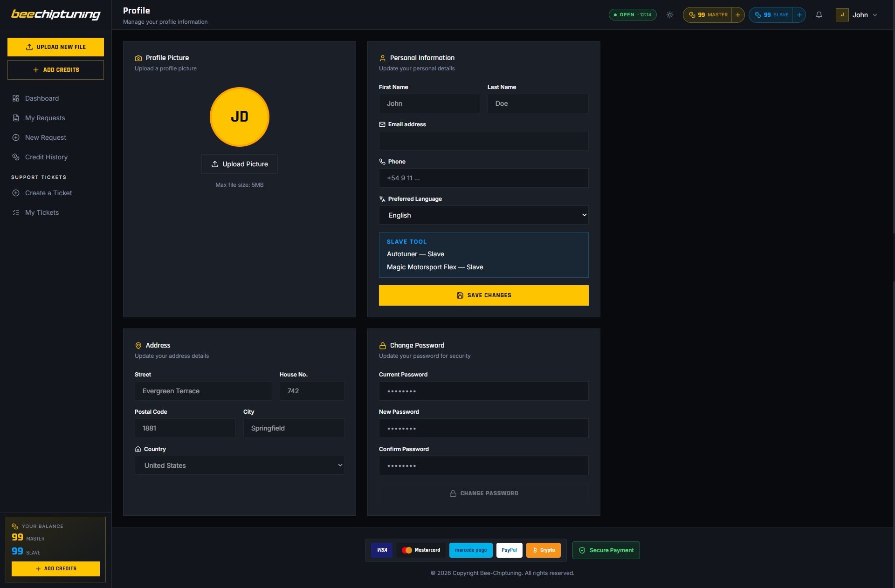Focus the Postal Code field
Screen dimensions: 895x588
(x=185, y=428)
